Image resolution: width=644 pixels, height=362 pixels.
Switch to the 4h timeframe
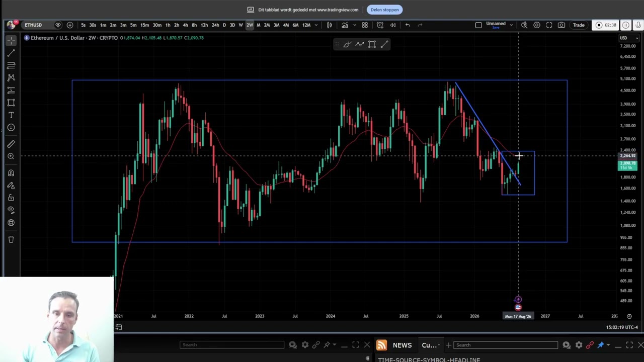point(185,25)
